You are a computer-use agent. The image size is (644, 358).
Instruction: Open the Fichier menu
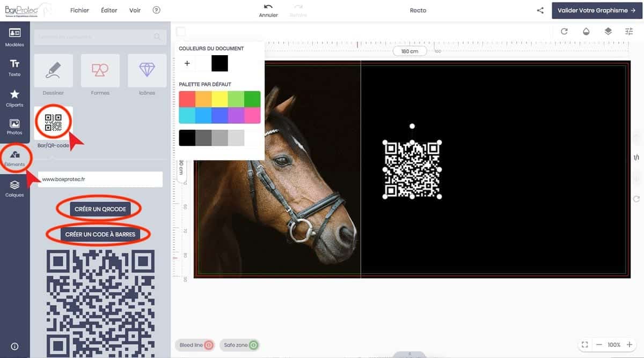pos(79,10)
